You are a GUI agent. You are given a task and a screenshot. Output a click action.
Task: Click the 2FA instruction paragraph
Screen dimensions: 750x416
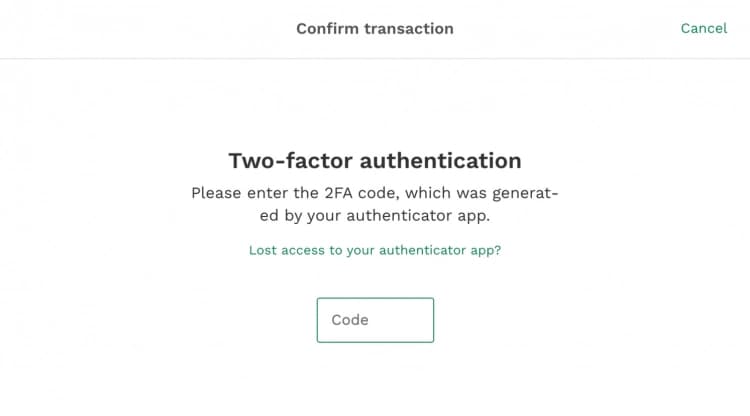pyautogui.click(x=375, y=203)
